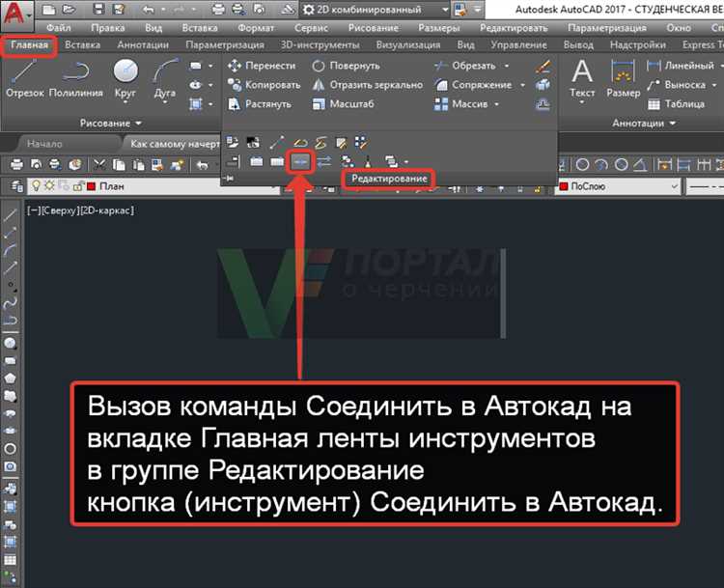Activate the Растянуть (stretch) command

260,104
